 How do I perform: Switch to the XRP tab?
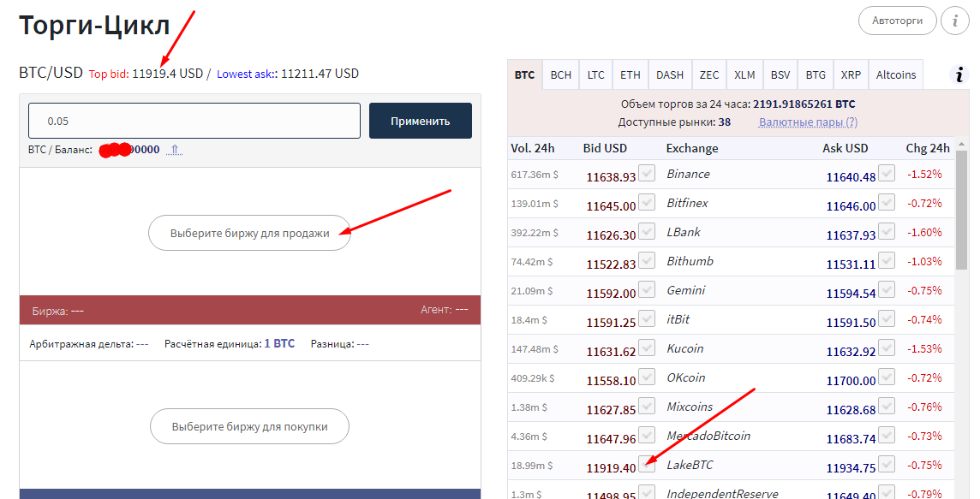(x=850, y=75)
